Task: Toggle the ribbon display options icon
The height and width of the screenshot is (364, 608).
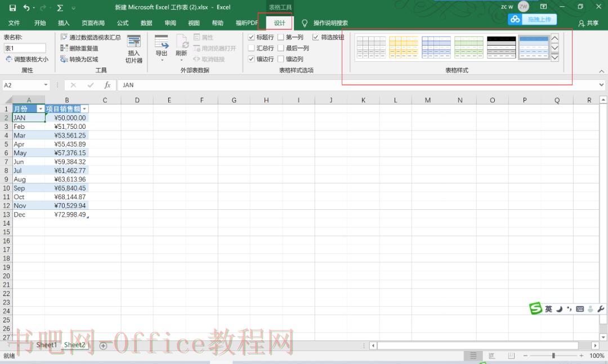Action: coord(544,7)
